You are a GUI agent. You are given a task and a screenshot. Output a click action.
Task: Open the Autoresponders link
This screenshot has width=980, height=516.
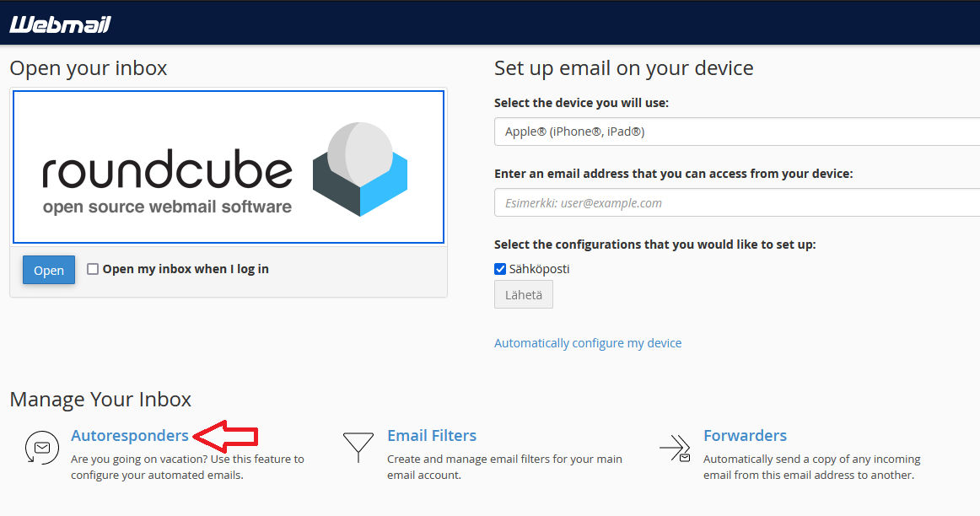(x=129, y=435)
